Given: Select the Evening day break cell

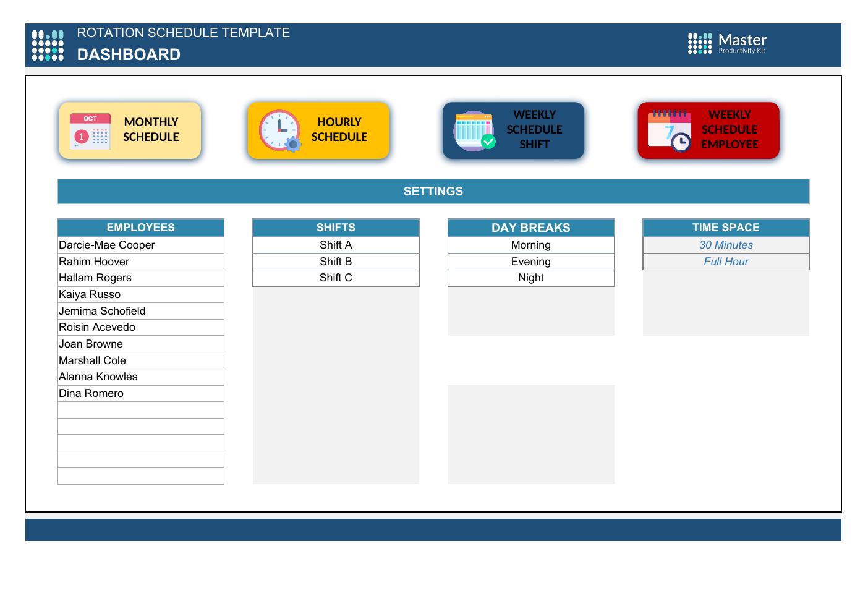Looking at the screenshot, I should pos(531,262).
